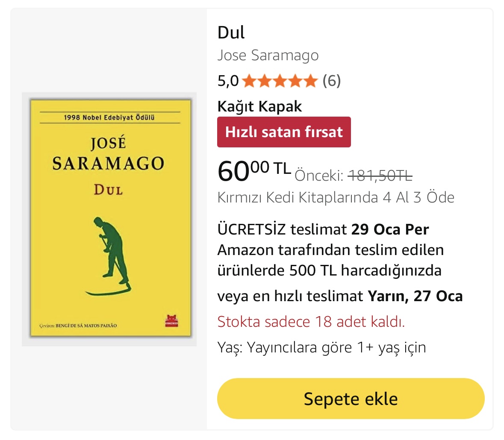Click the Kırmızı Kedi publisher logo on cover

point(172,321)
